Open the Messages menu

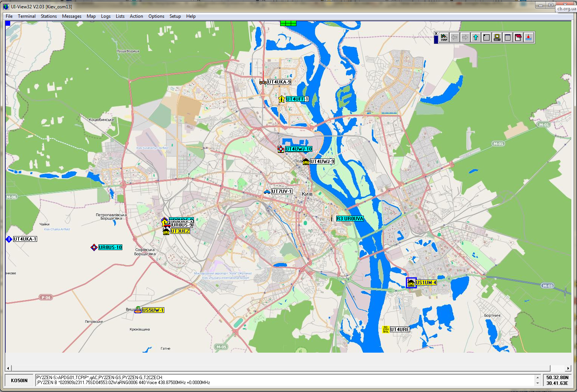[x=72, y=16]
